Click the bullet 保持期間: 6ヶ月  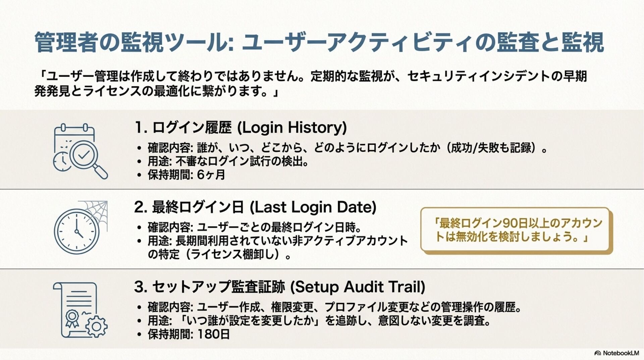tap(186, 175)
